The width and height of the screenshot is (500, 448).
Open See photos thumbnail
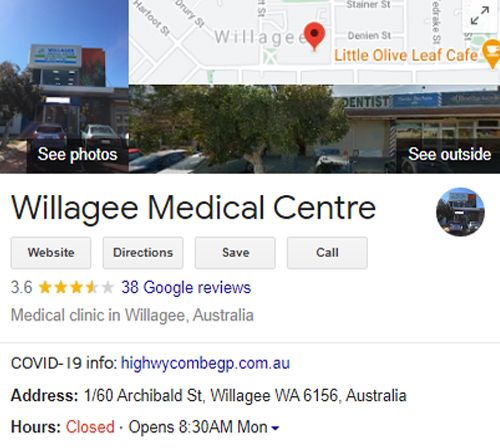click(64, 87)
